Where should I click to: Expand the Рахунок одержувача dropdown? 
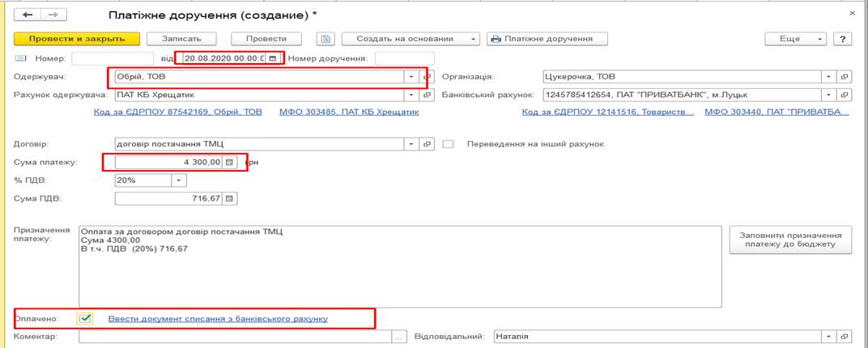pos(415,95)
